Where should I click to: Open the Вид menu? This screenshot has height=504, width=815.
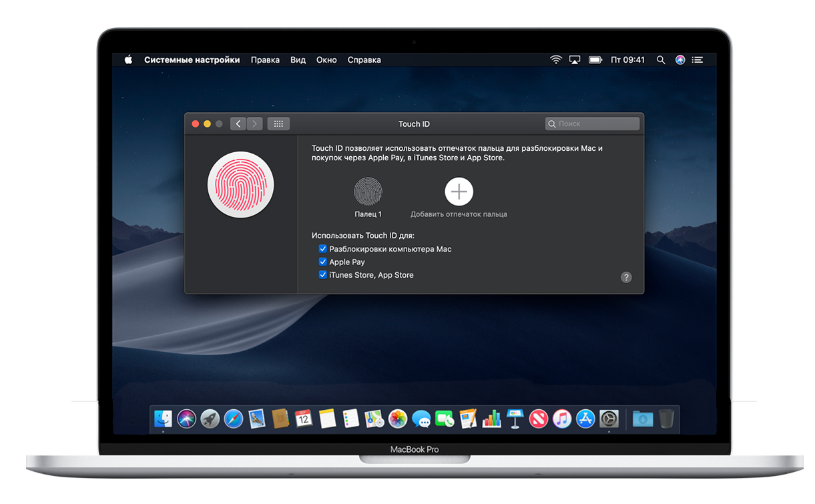pyautogui.click(x=298, y=59)
